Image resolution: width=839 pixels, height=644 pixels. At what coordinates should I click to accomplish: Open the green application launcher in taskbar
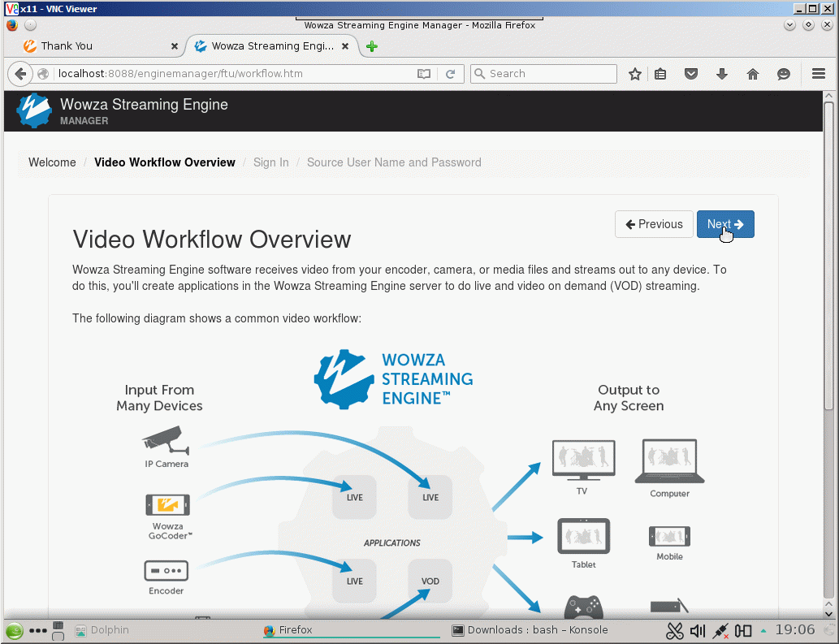point(15,631)
